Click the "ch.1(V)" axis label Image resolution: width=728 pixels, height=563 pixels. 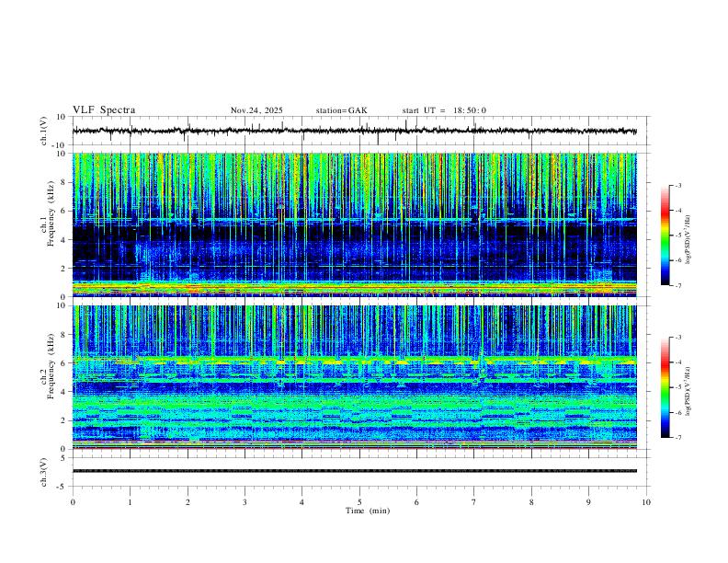(x=44, y=131)
